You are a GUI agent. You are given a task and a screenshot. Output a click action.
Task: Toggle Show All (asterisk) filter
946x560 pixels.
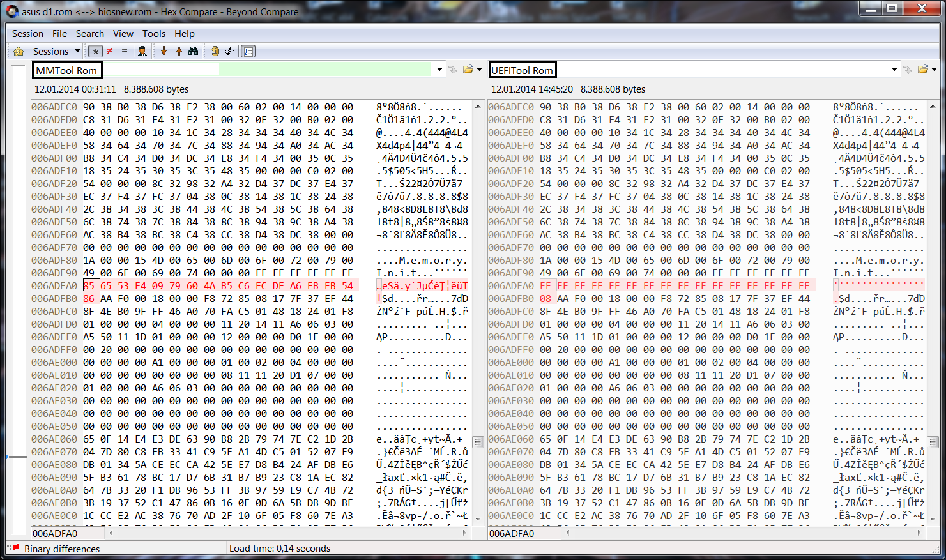coord(95,51)
